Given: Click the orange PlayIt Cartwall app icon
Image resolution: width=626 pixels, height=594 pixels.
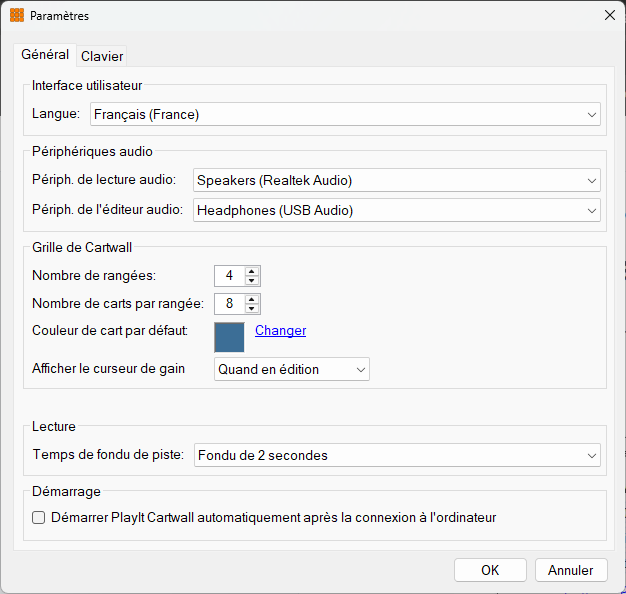Looking at the screenshot, I should 17,15.
